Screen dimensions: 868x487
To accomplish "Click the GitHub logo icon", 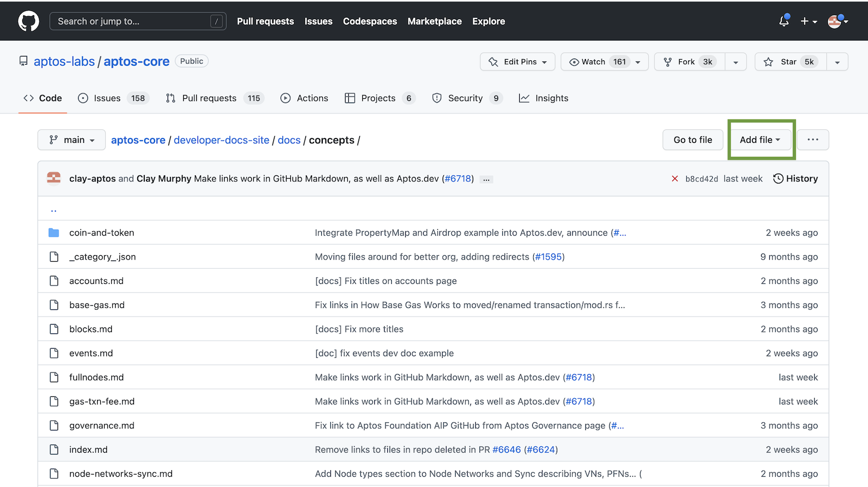I will 28,21.
